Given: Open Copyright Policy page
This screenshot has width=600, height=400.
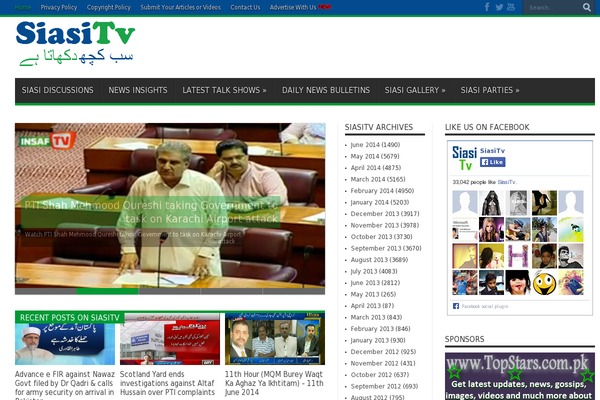Looking at the screenshot, I should [109, 7].
